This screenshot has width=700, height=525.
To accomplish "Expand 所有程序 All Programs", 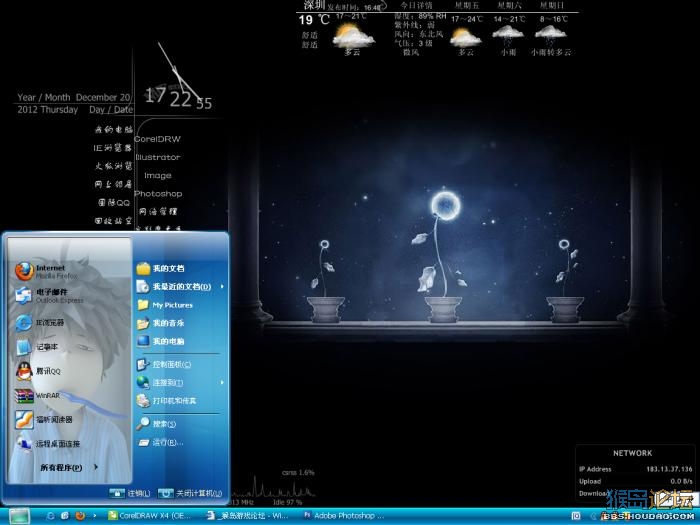I will pos(69,467).
